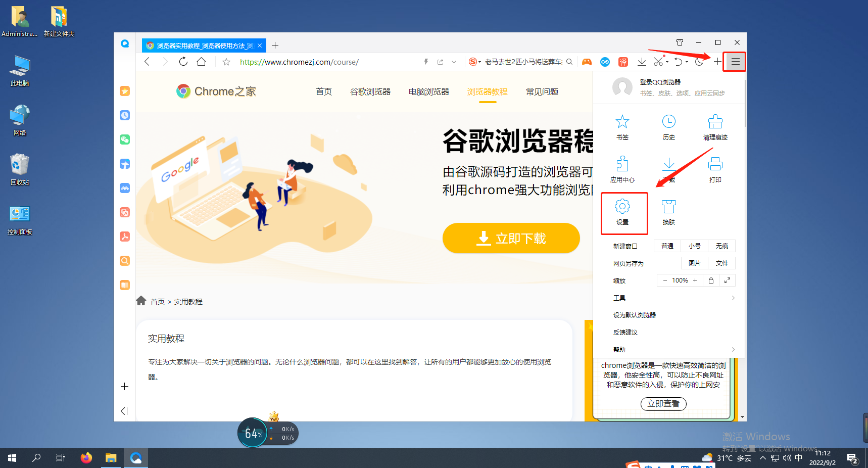Click the night mode moon icon
Viewport: 868px width, 468px height.
click(x=699, y=62)
